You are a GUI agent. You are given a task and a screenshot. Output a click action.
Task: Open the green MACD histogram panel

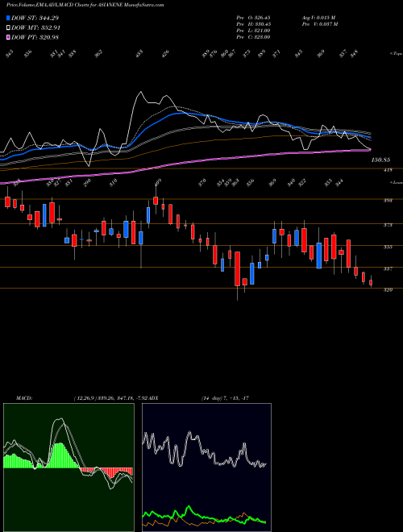tap(69, 468)
